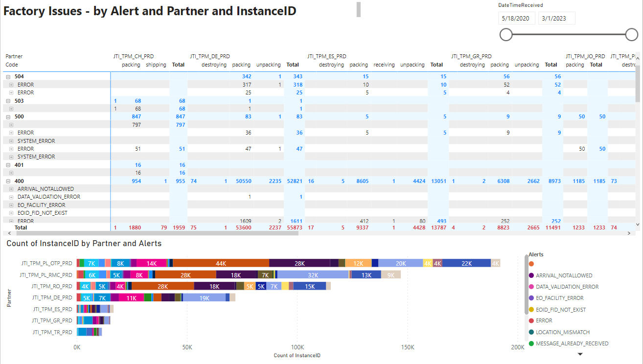Select JTI_TPM_ES_PRD bar in chart
This screenshot has width=643, height=364.
tap(95, 309)
